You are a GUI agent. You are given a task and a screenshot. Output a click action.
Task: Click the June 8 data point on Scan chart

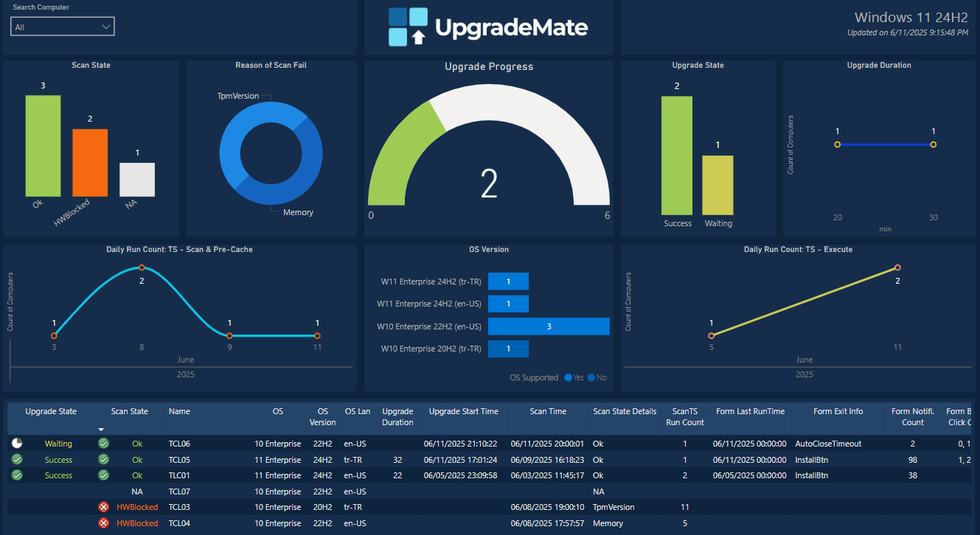(x=140, y=268)
